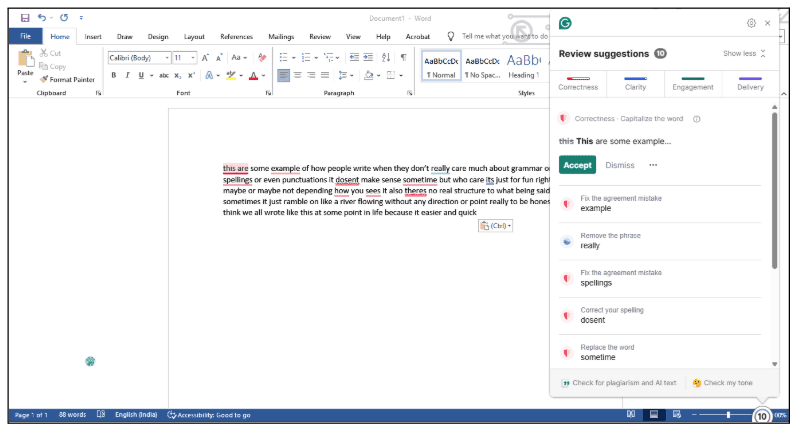This screenshot has height=430, width=796.
Task: Toggle show paragraph marks
Action: [x=404, y=57]
